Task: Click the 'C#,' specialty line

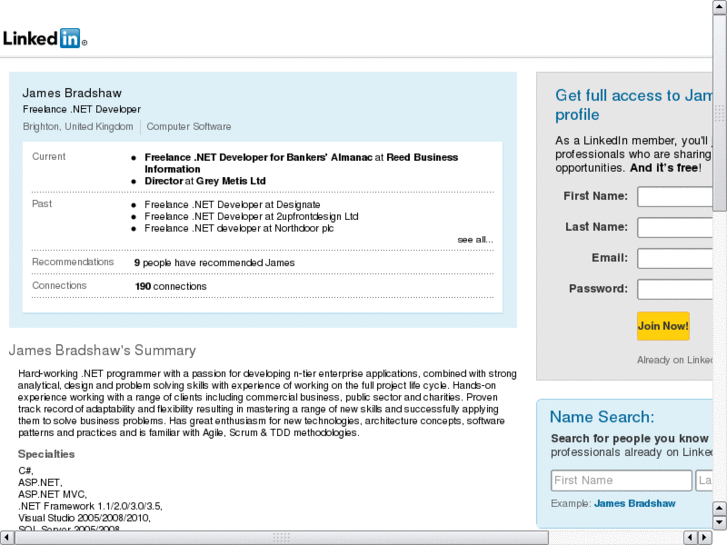Action: [26, 471]
